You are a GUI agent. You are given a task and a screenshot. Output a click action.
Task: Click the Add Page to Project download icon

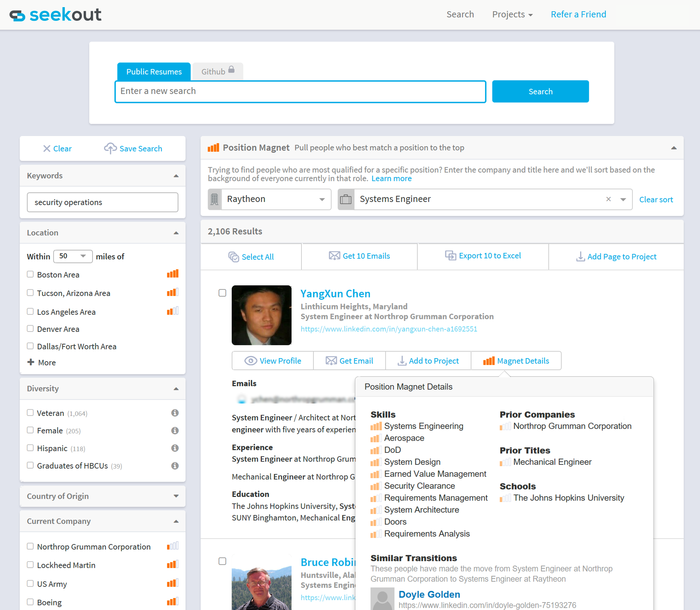(x=580, y=256)
